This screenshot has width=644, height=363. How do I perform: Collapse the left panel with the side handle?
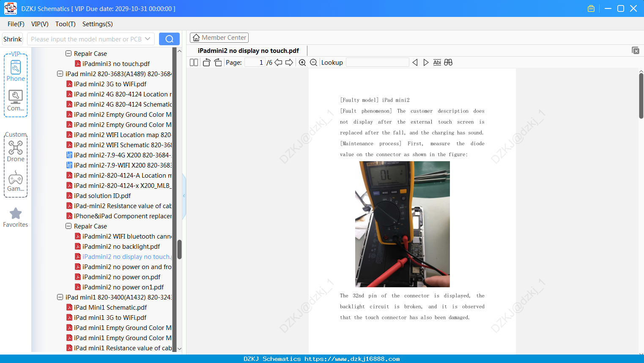pyautogui.click(x=184, y=196)
